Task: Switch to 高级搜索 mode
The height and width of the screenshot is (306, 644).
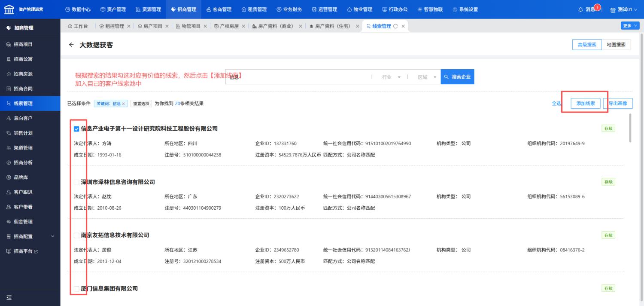Action: coord(587,45)
